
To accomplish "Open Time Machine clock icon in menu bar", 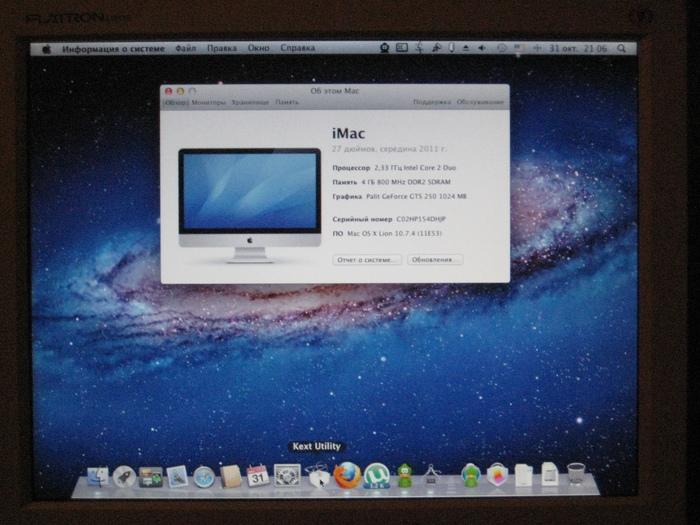I will pyautogui.click(x=501, y=48).
